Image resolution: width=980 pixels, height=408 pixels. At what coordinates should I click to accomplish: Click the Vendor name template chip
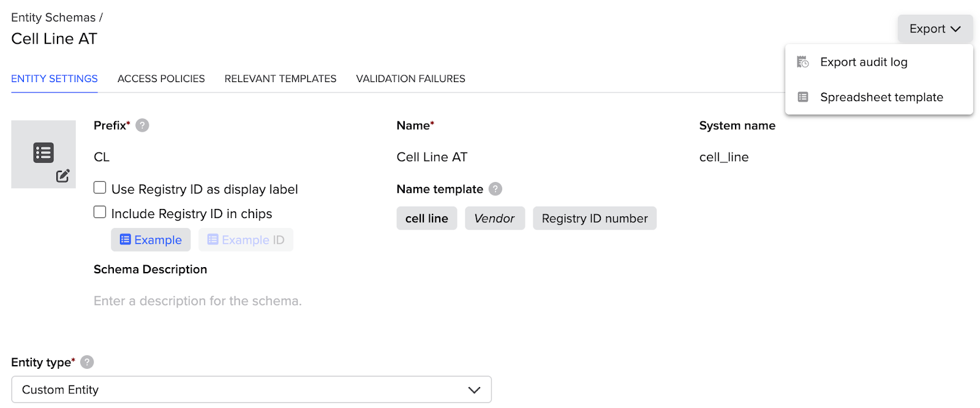pyautogui.click(x=494, y=219)
